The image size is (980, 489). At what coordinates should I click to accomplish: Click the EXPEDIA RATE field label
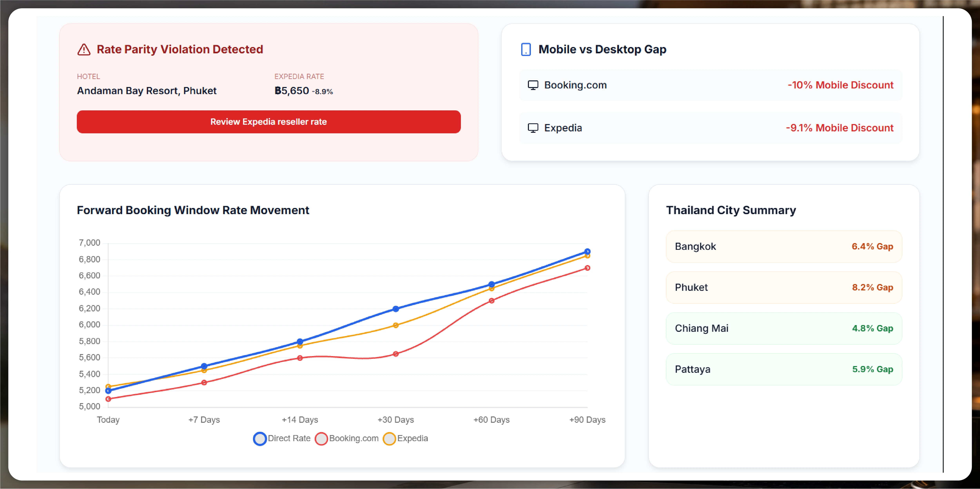point(299,76)
